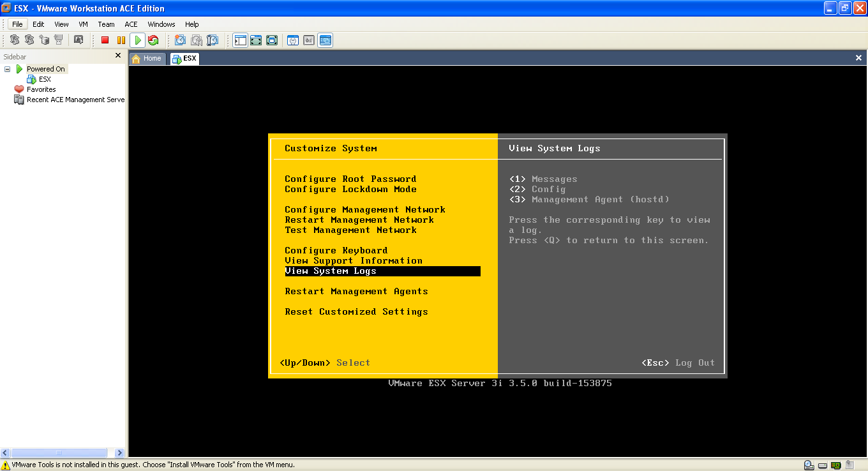
Task: Select Test Management Network option
Action: (x=350, y=230)
